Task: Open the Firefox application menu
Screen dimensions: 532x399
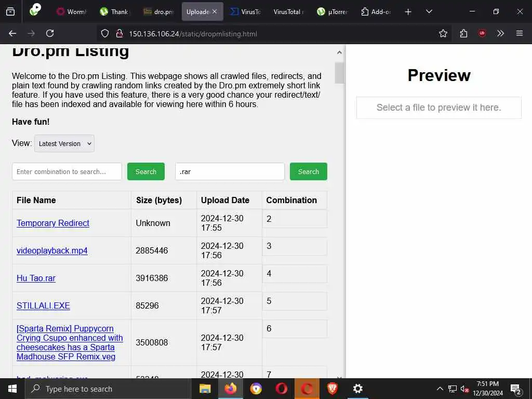Action: click(519, 33)
